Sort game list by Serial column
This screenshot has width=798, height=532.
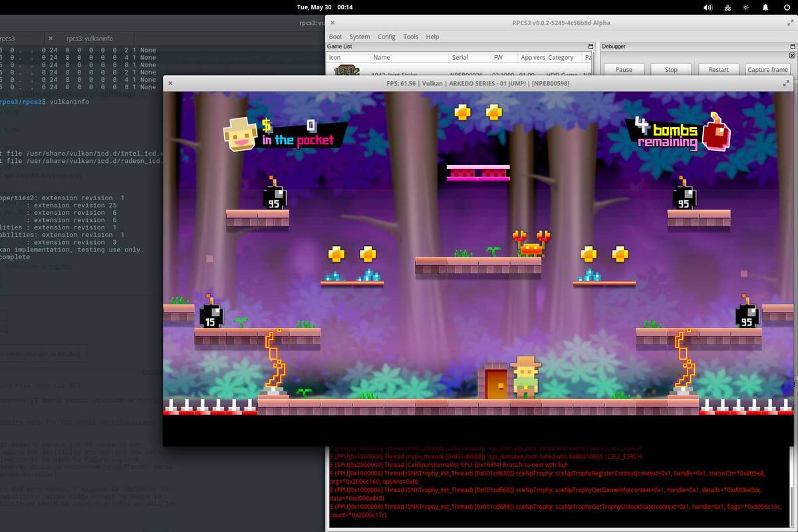pyautogui.click(x=469, y=58)
